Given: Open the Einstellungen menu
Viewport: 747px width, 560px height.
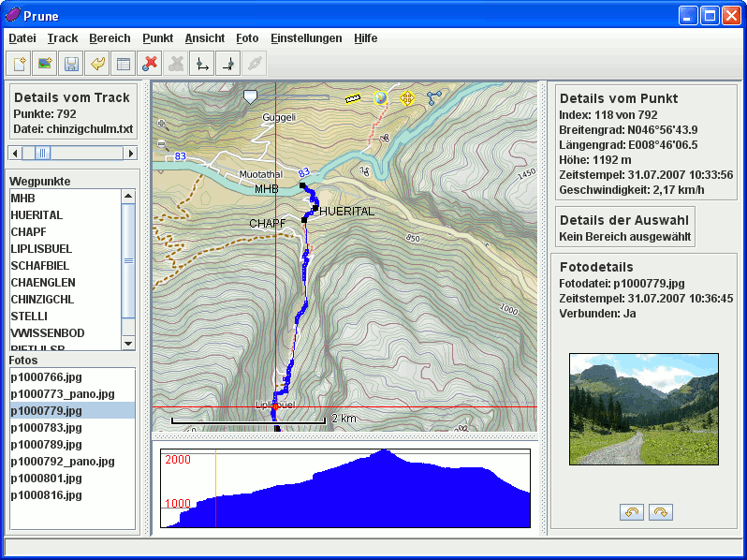Looking at the screenshot, I should [x=306, y=38].
